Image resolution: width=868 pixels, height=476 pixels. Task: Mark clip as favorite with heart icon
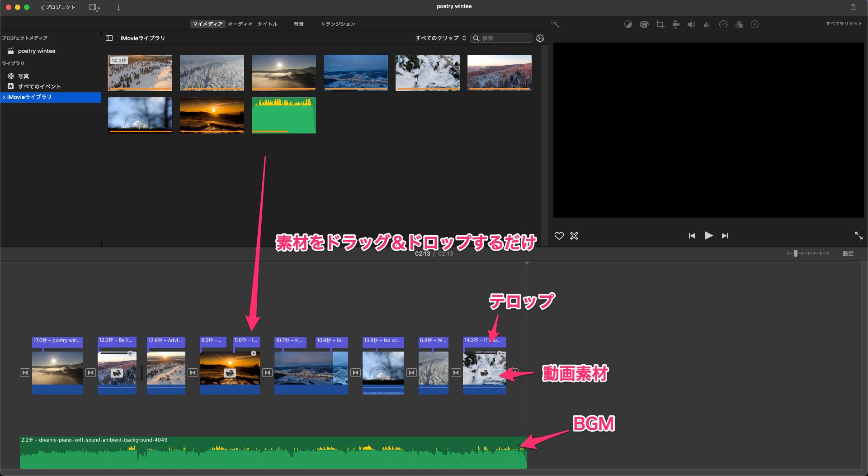pos(559,236)
